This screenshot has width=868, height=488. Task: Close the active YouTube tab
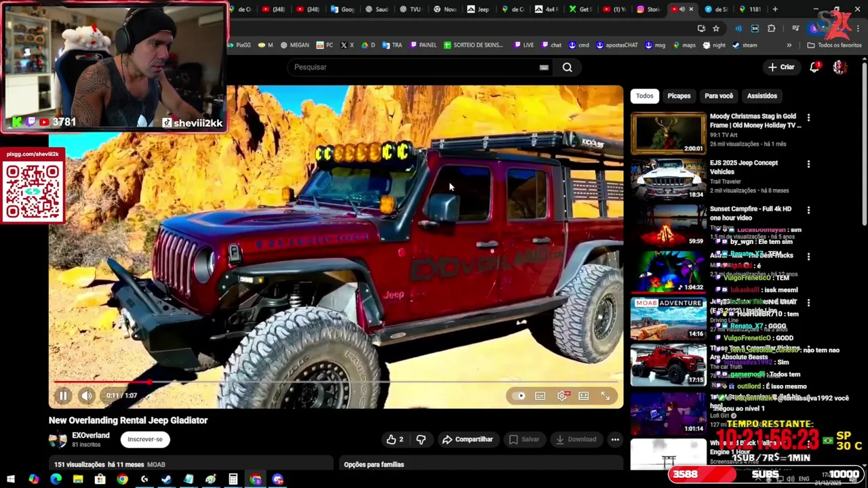(692, 9)
